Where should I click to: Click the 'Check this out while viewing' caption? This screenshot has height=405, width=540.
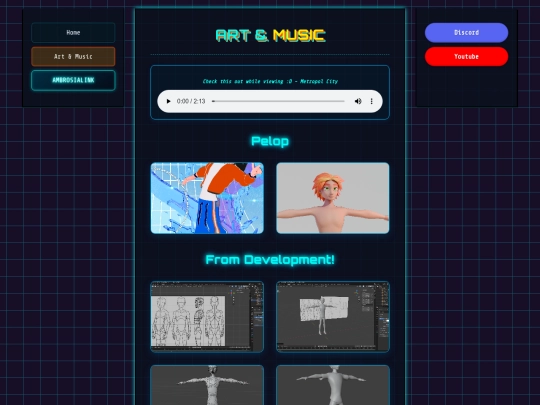pos(270,81)
